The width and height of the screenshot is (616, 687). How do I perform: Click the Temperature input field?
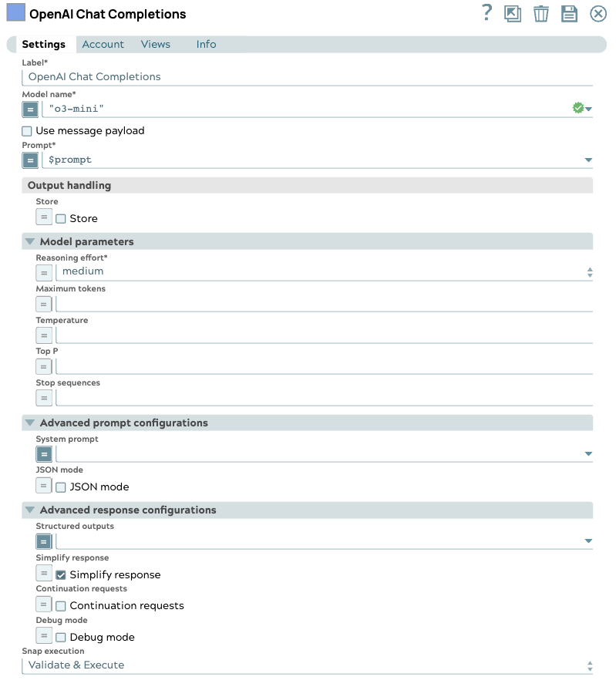(324, 335)
